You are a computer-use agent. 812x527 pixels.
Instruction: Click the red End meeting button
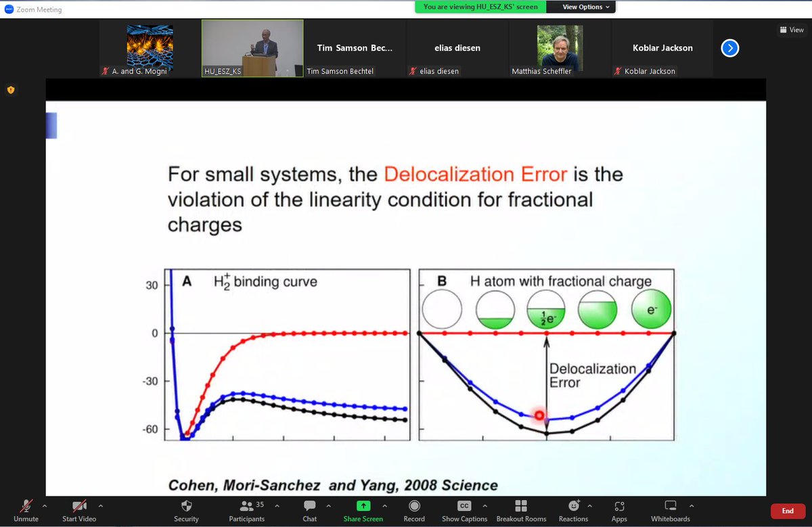coord(788,511)
